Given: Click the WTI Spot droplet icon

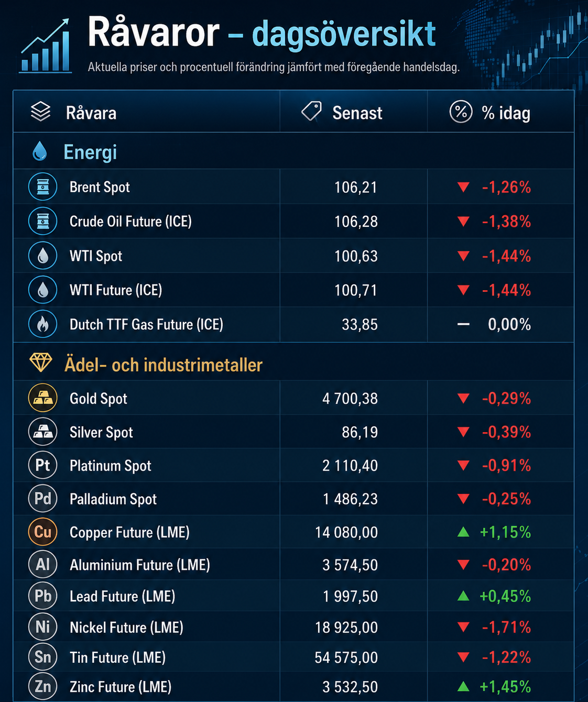Looking at the screenshot, I should point(42,256).
